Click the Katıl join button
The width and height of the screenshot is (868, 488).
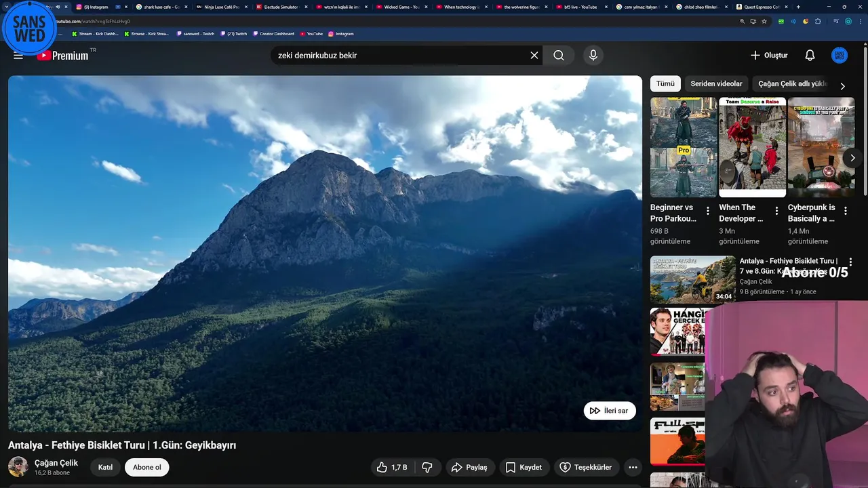pyautogui.click(x=105, y=467)
